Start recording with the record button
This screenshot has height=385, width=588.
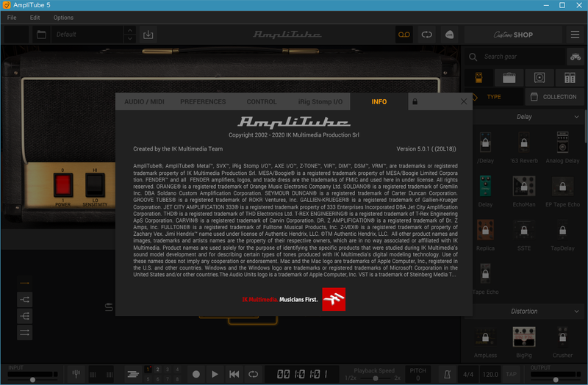pos(196,374)
